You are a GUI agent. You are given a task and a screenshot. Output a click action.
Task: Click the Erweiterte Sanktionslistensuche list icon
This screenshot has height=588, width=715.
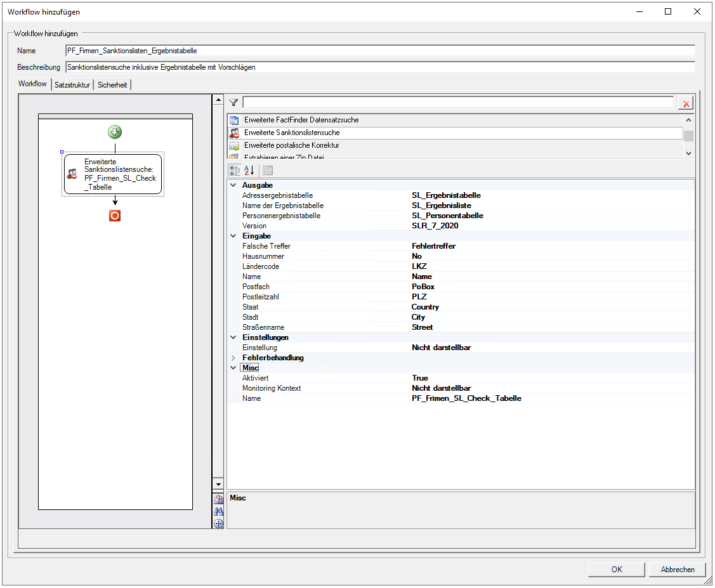[234, 133]
